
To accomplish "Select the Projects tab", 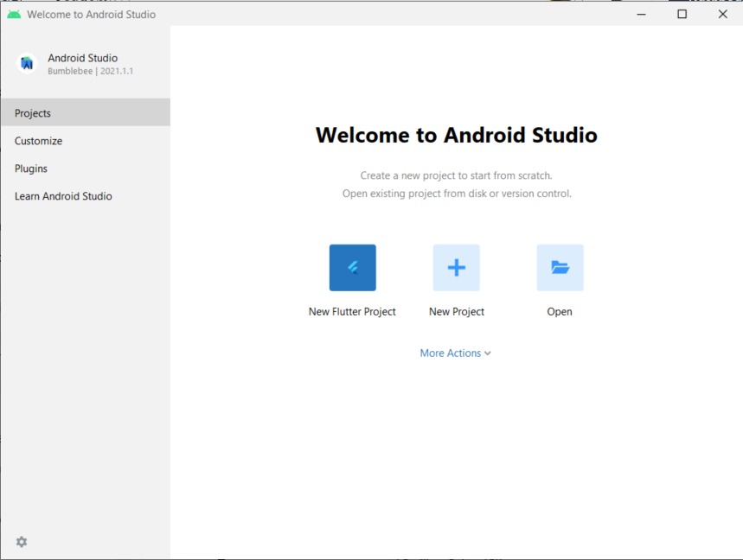I will [x=86, y=112].
